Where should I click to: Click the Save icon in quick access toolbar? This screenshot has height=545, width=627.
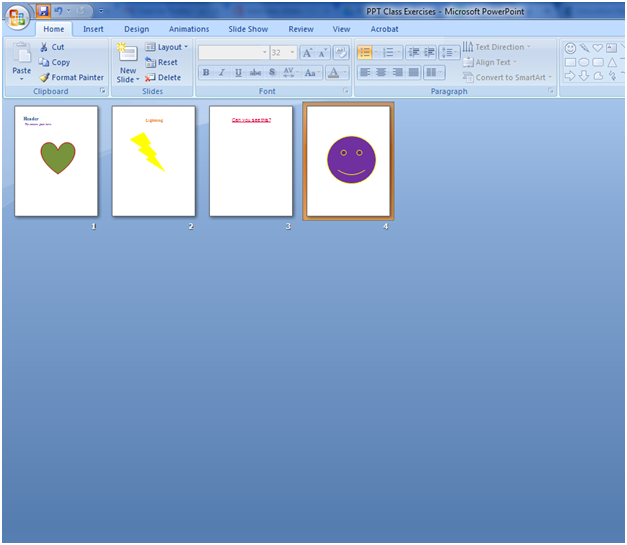(x=43, y=11)
